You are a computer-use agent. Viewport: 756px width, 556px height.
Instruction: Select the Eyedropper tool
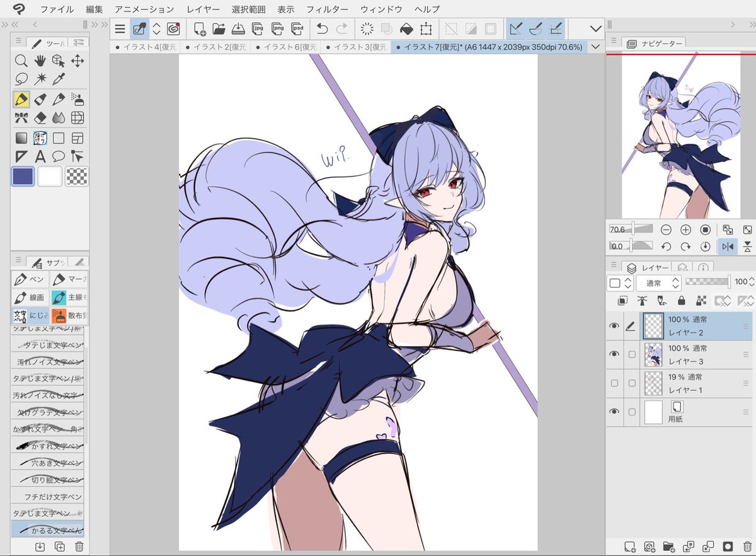[x=59, y=79]
